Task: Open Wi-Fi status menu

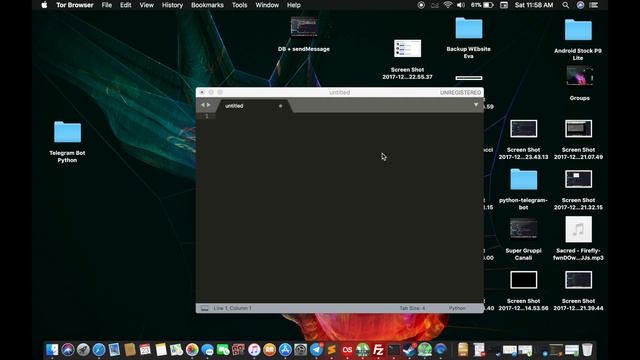Action: (x=448, y=5)
